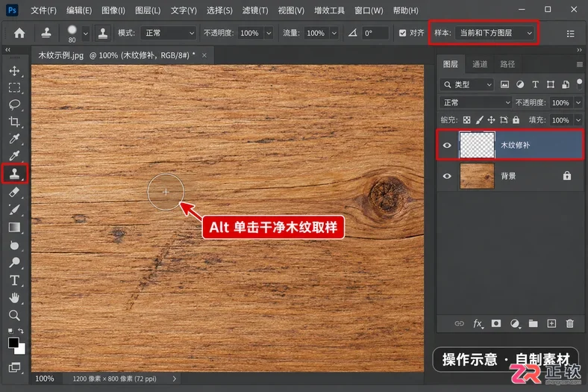Filter layers by pixel type
This screenshot has height=392, width=588.
coord(504,84)
